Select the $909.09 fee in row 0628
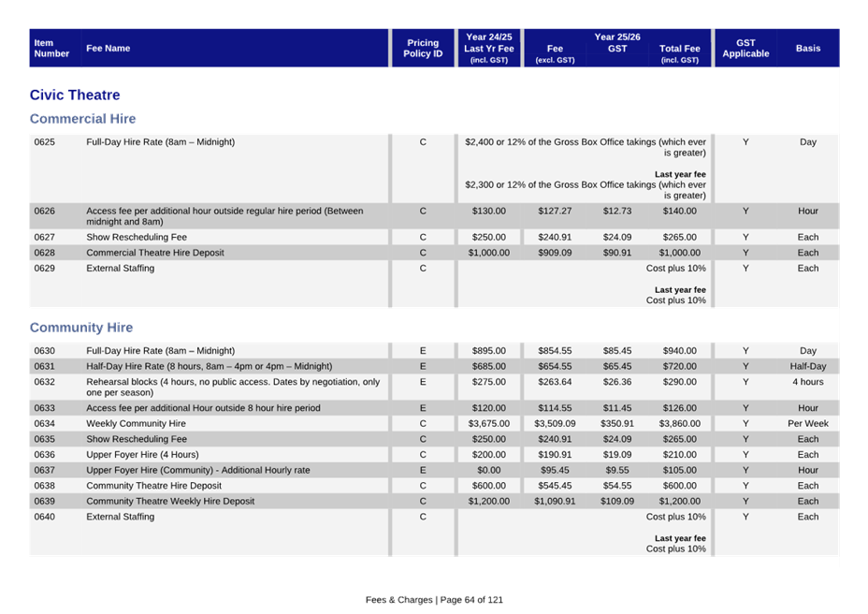The width and height of the screenshot is (868, 614). point(555,252)
